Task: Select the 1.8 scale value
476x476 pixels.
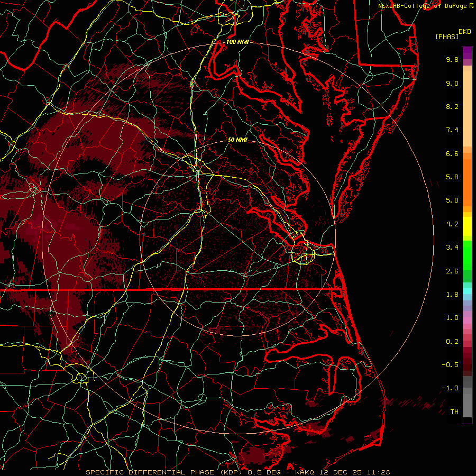Action: [x=452, y=295]
